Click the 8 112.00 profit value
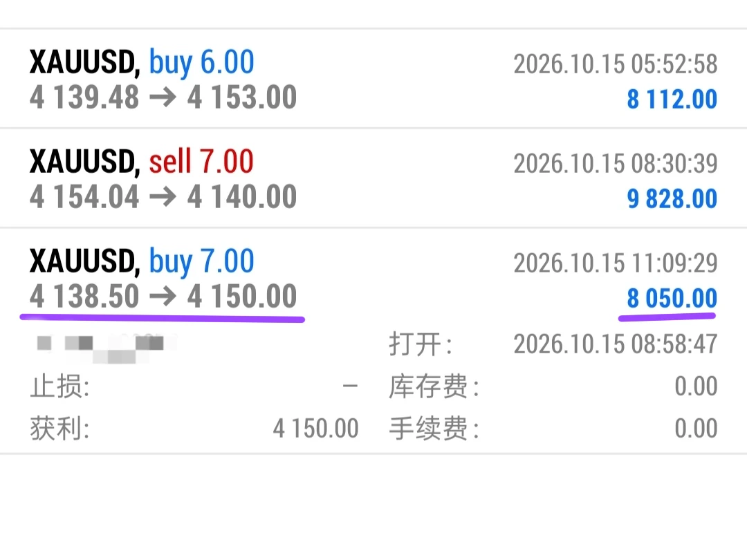 pyautogui.click(x=672, y=99)
